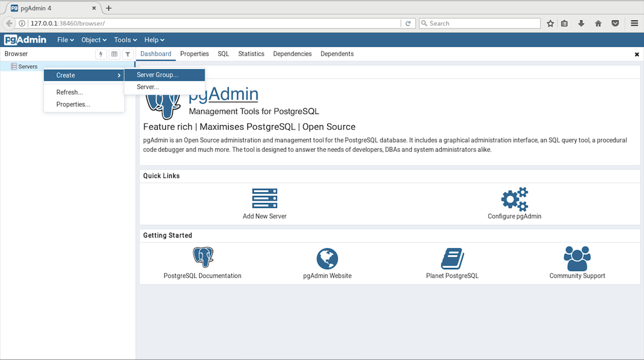Image resolution: width=644 pixels, height=360 pixels.
Task: Click pgAdmin Website link text
Action: point(327,276)
